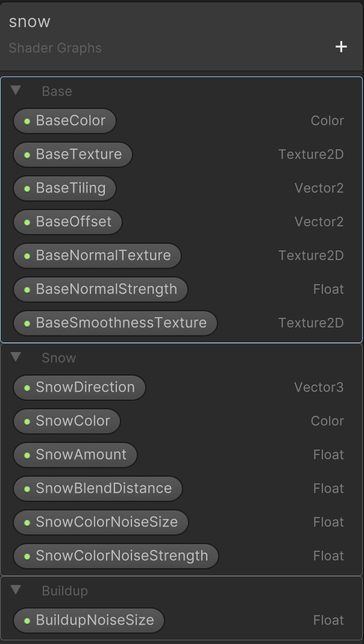Click the SnowColor property pill
The height and width of the screenshot is (644, 364).
pyautogui.click(x=67, y=421)
